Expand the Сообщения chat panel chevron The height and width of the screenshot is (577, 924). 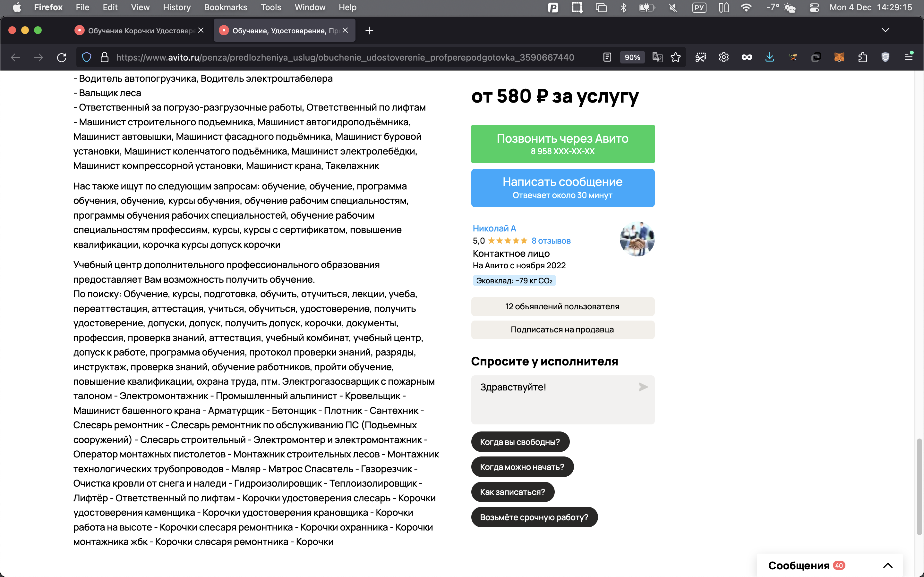(888, 565)
